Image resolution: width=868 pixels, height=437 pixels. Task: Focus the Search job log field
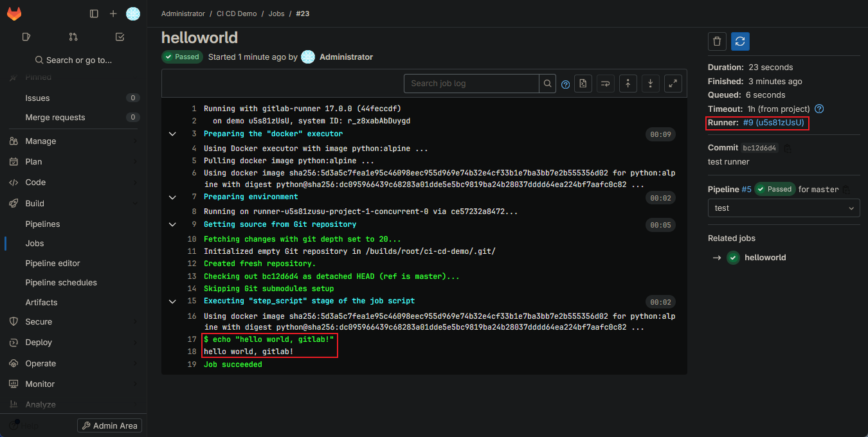coord(471,84)
